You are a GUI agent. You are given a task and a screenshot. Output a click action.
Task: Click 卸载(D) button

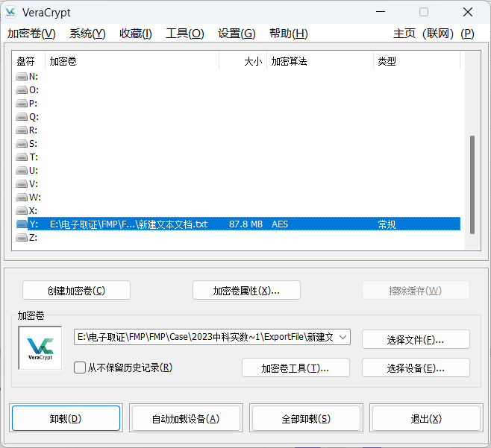click(66, 418)
